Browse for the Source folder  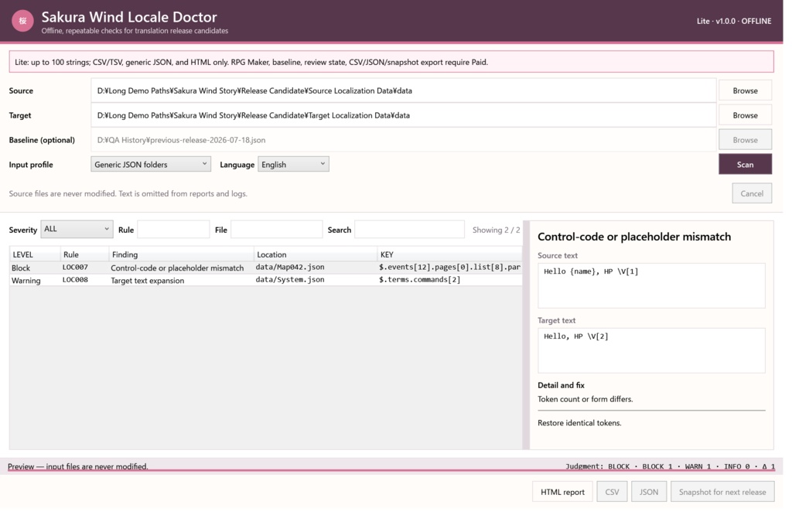[x=745, y=90]
